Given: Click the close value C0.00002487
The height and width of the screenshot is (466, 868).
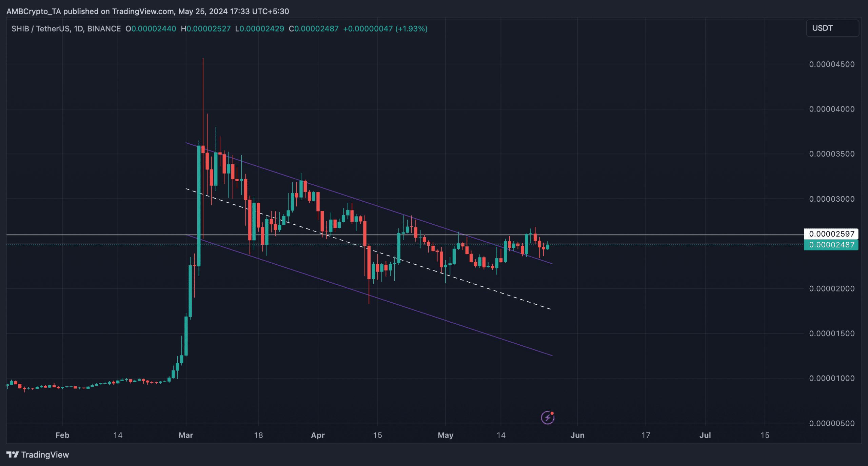Looking at the screenshot, I should (x=314, y=29).
